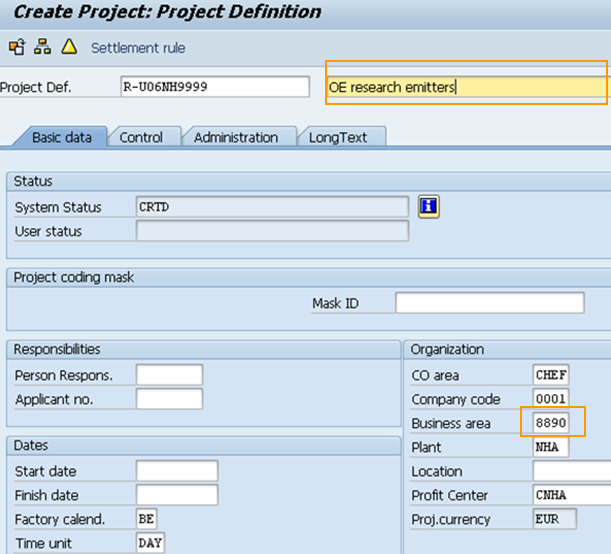Viewport: 611px width, 554px height.
Task: Open the project hierarchy structure icon
Action: [42, 47]
